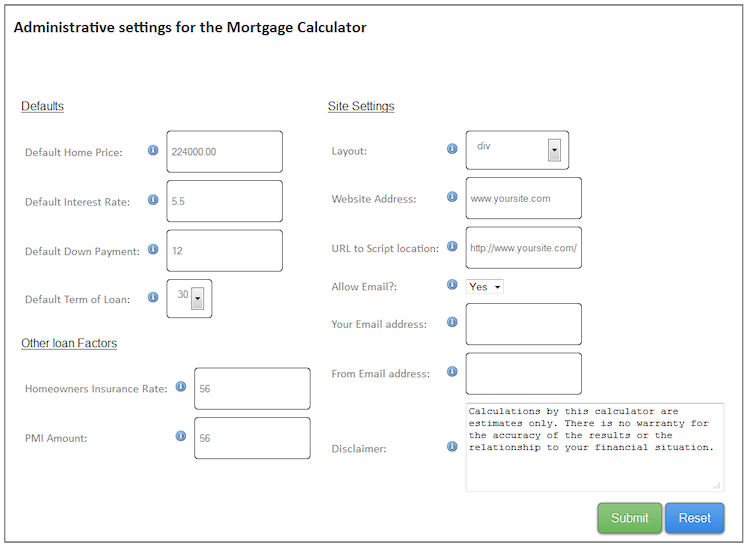Click the PMI Amount input box
This screenshot has height=547, width=747.
coord(252,438)
